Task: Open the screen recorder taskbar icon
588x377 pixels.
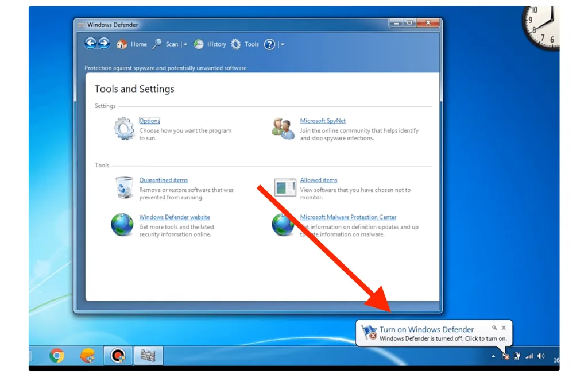Action: click(x=118, y=355)
